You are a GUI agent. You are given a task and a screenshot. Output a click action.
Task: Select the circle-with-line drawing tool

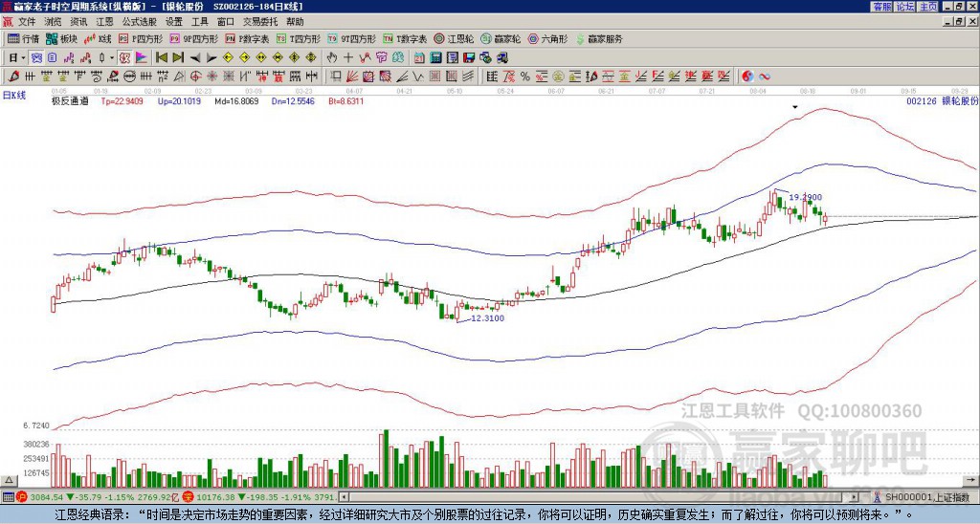click(x=130, y=76)
